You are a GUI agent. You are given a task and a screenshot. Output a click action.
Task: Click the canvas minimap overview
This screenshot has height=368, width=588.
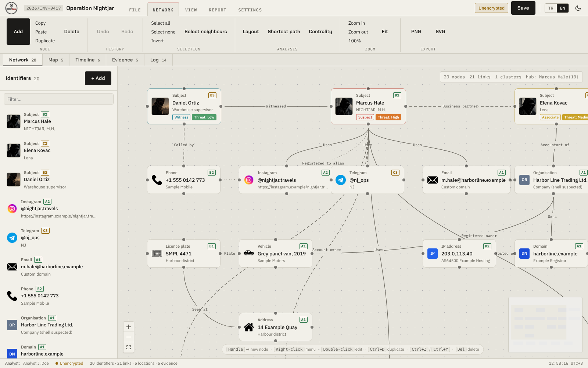(545, 325)
